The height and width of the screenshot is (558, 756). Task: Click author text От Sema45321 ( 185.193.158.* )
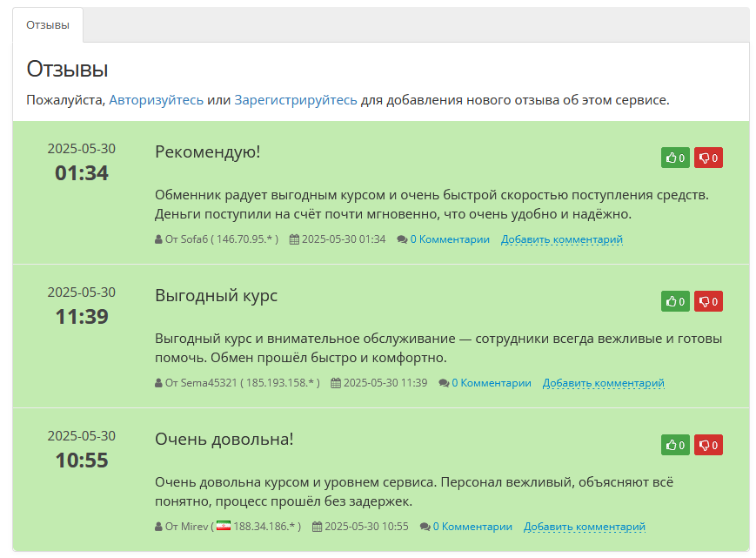[243, 383]
